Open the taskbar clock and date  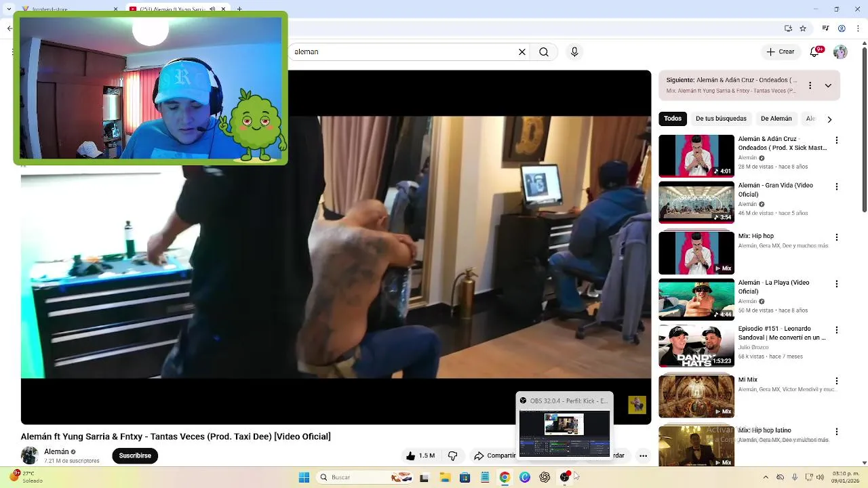point(844,477)
